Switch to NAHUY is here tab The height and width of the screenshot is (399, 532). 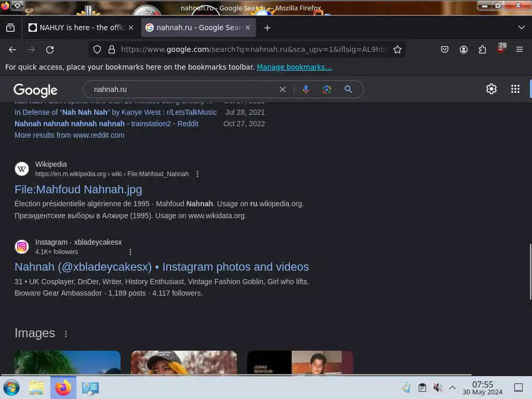[x=82, y=28]
